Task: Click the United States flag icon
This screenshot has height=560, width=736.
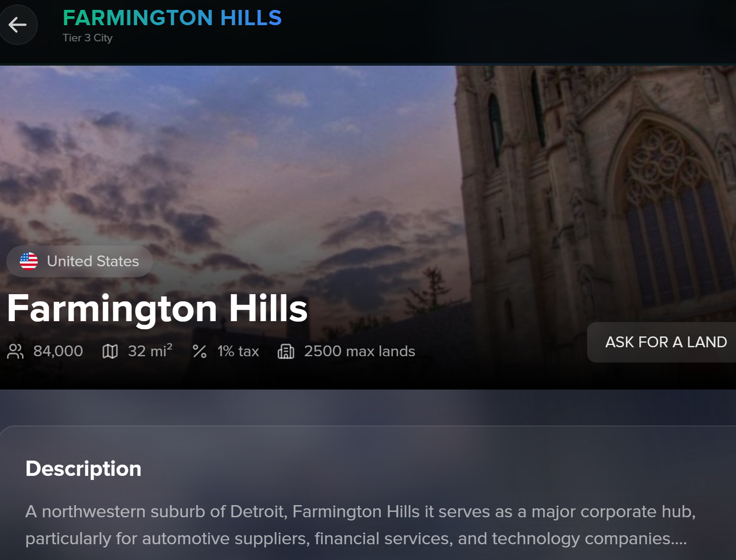Action: pos(29,261)
